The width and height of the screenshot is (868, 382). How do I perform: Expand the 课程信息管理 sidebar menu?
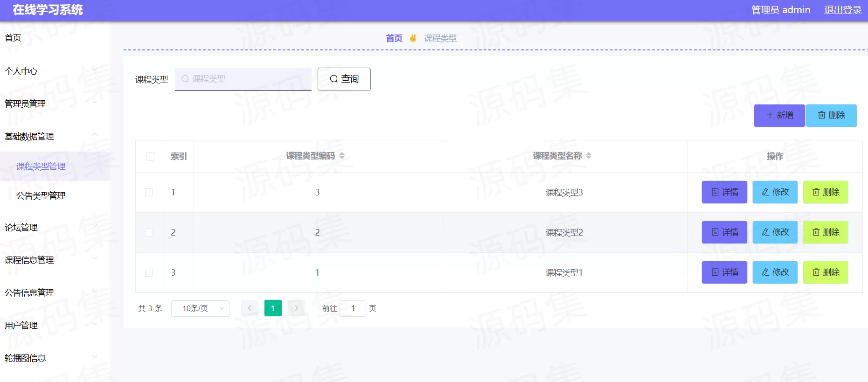coord(55,260)
